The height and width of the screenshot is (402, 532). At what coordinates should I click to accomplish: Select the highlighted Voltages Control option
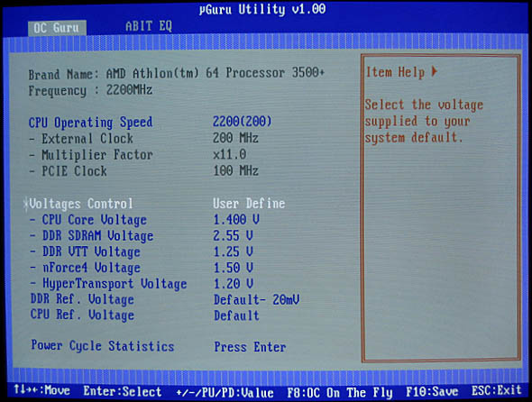click(81, 204)
